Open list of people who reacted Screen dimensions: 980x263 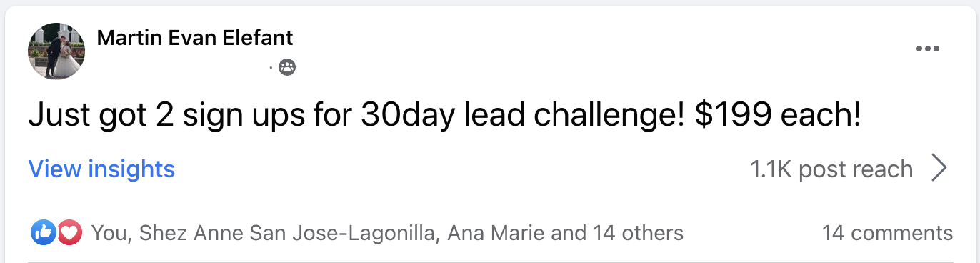(387, 233)
